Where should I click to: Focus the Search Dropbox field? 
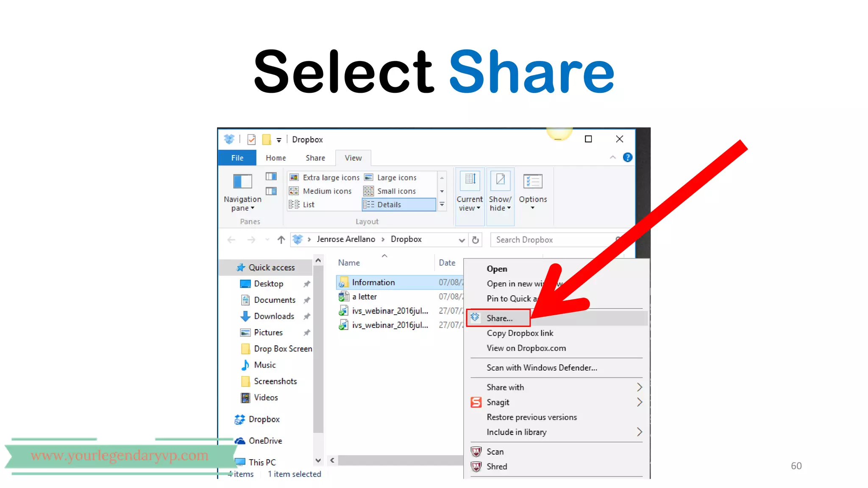555,240
